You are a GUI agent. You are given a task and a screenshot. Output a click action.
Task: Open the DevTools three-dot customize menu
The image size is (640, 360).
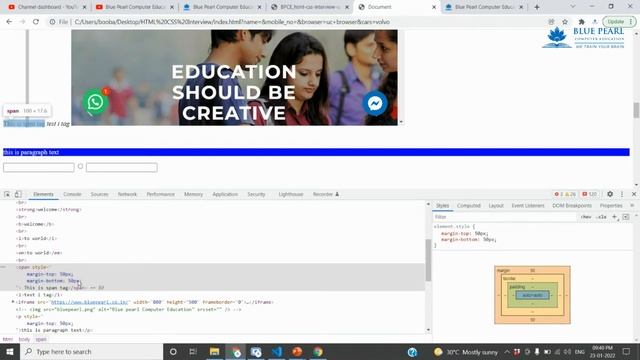(622, 194)
